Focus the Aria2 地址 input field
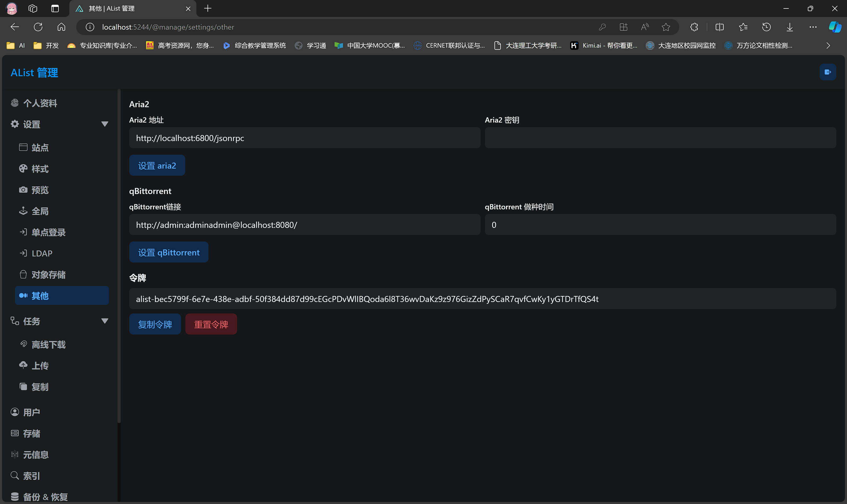Image resolution: width=847 pixels, height=504 pixels. pyautogui.click(x=305, y=138)
